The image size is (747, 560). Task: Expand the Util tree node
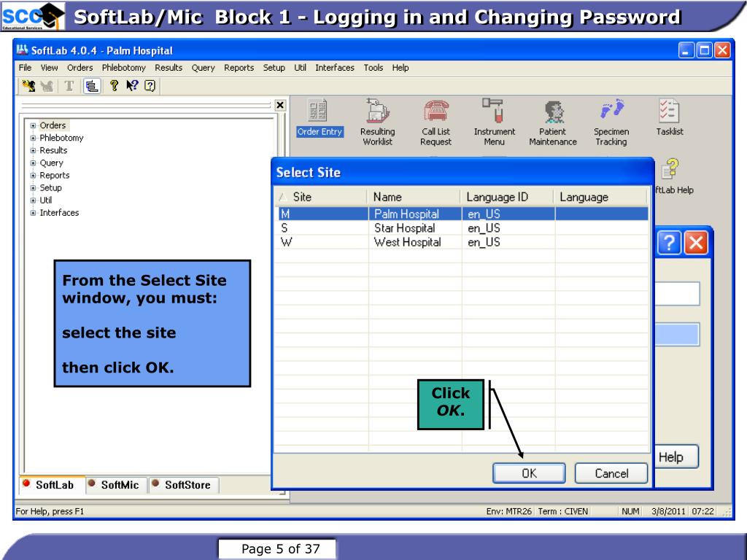click(x=33, y=200)
